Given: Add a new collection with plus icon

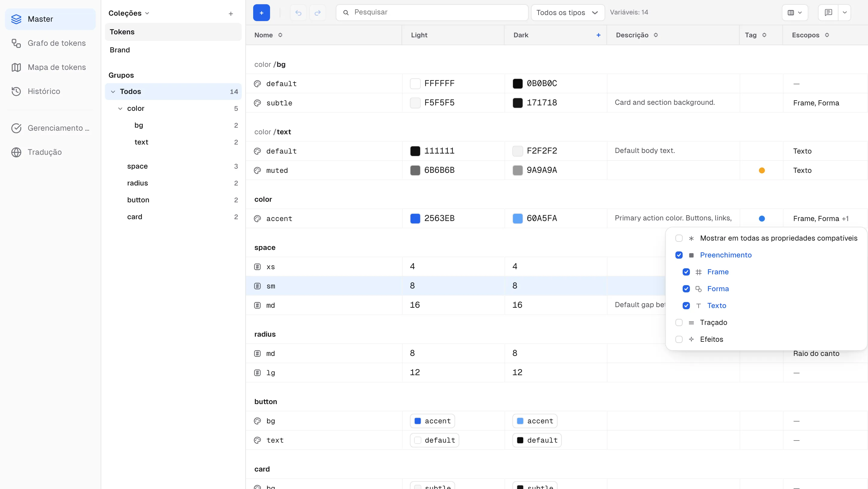Looking at the screenshot, I should pyautogui.click(x=231, y=14).
